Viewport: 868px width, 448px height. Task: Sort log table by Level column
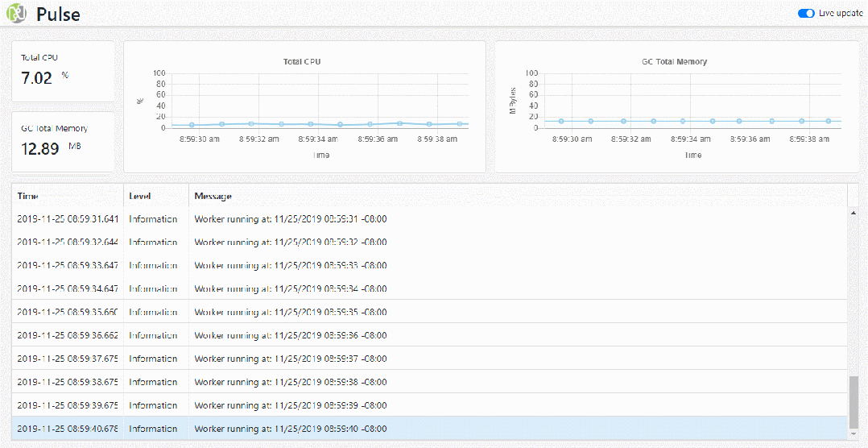pos(140,196)
